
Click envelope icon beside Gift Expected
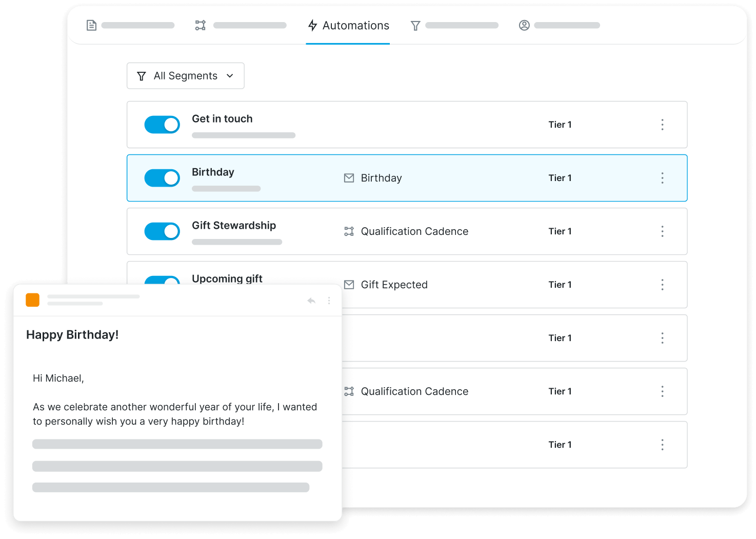tap(349, 285)
